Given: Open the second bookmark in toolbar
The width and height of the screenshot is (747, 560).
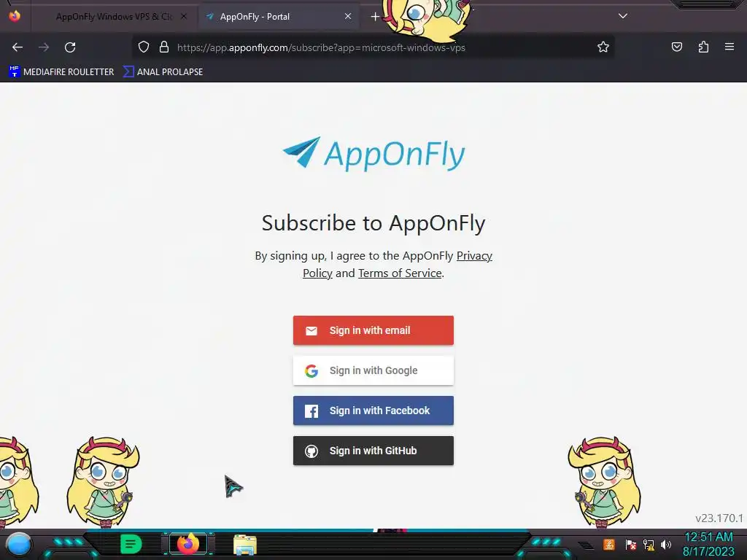Looking at the screenshot, I should pyautogui.click(x=163, y=72).
